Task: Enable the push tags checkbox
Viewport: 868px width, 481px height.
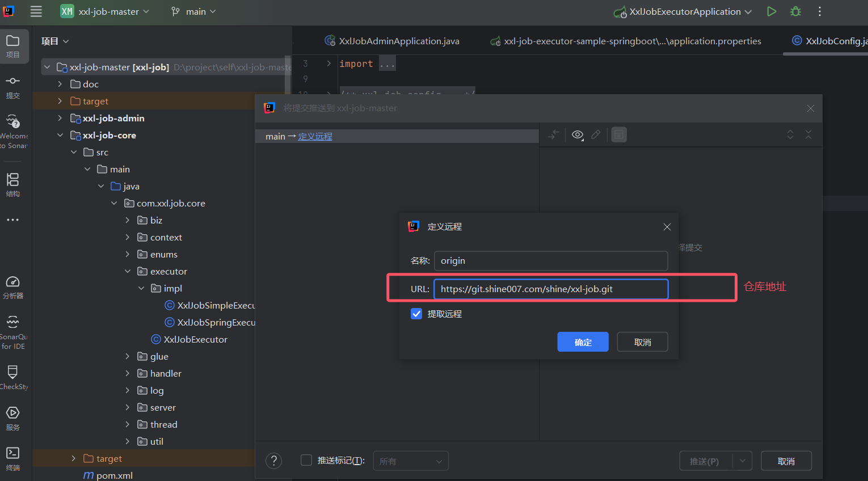Action: click(306, 460)
